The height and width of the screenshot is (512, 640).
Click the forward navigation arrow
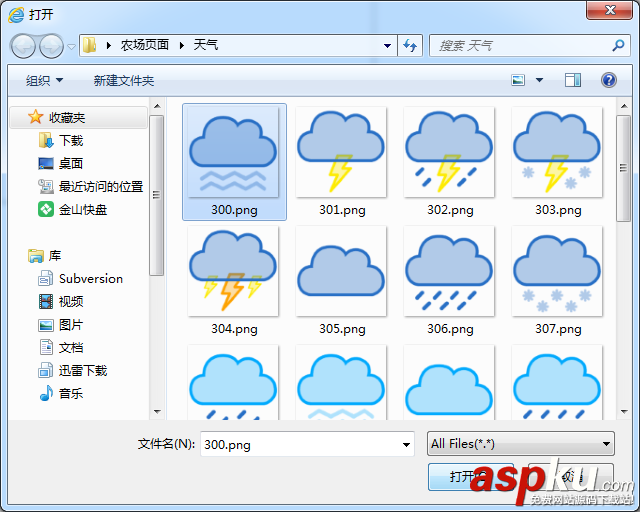coord(51,46)
